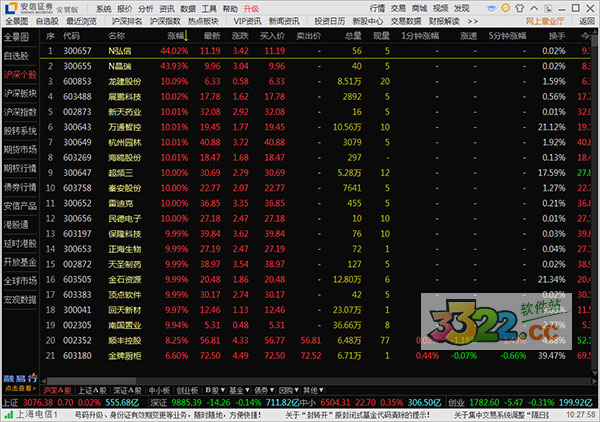Open the 帮助 menu
Image resolution: width=600 pixels, height=422 pixels.
tap(230, 8)
